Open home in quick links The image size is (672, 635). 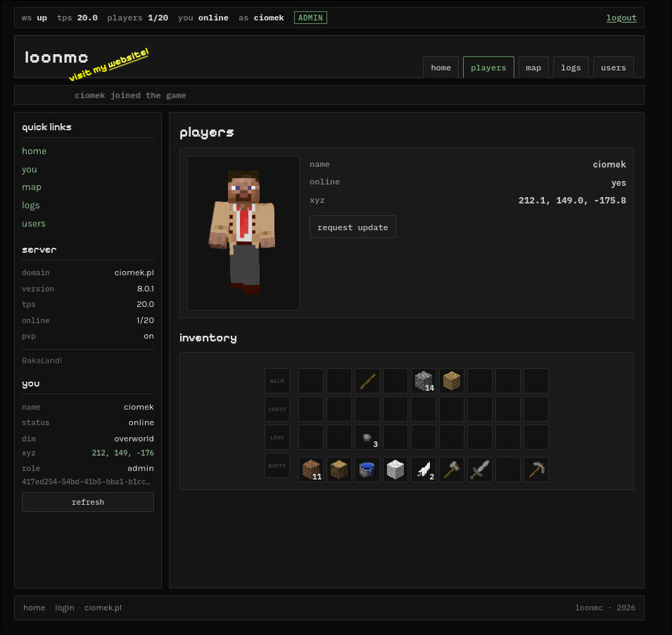(x=34, y=151)
